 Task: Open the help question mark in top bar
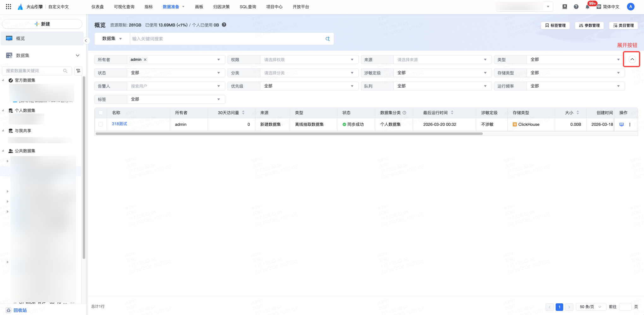tap(576, 7)
